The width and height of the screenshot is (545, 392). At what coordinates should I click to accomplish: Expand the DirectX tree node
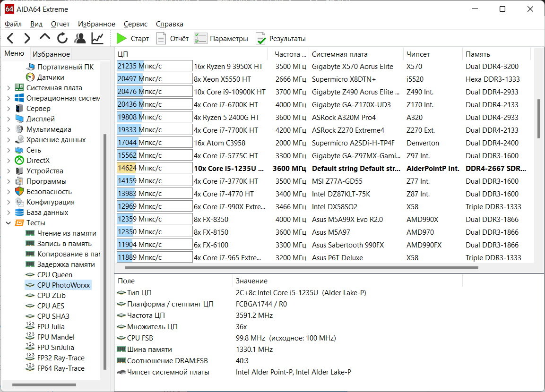9,161
